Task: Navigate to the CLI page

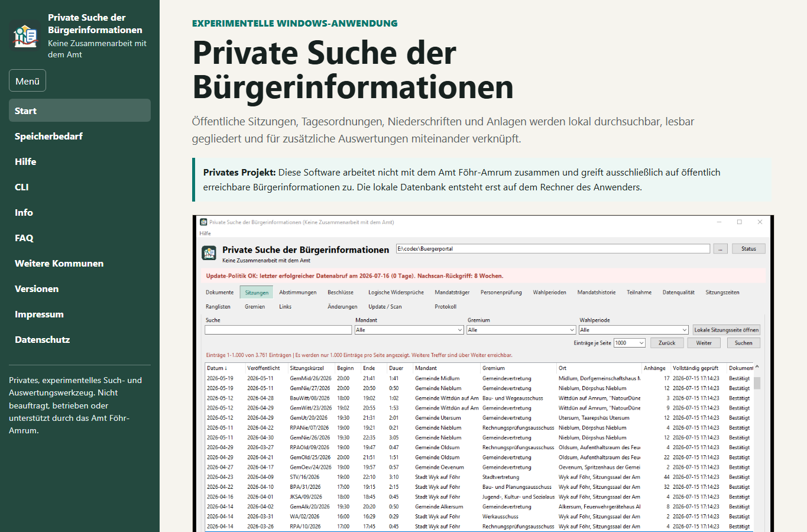Action: point(80,187)
